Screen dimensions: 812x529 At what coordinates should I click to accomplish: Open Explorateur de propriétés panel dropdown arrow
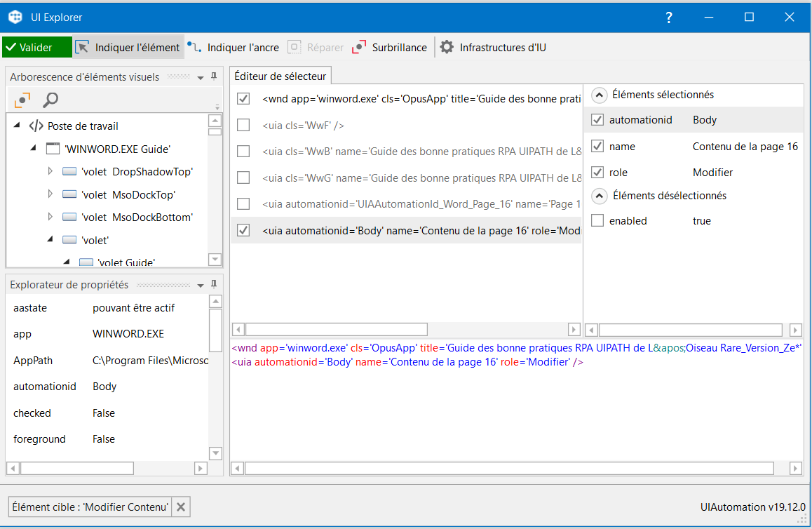(201, 285)
